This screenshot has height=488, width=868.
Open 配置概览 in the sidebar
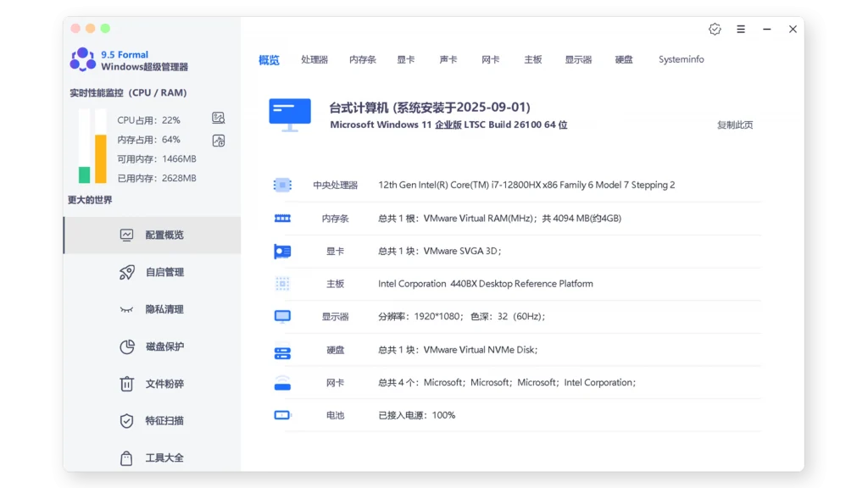point(153,236)
